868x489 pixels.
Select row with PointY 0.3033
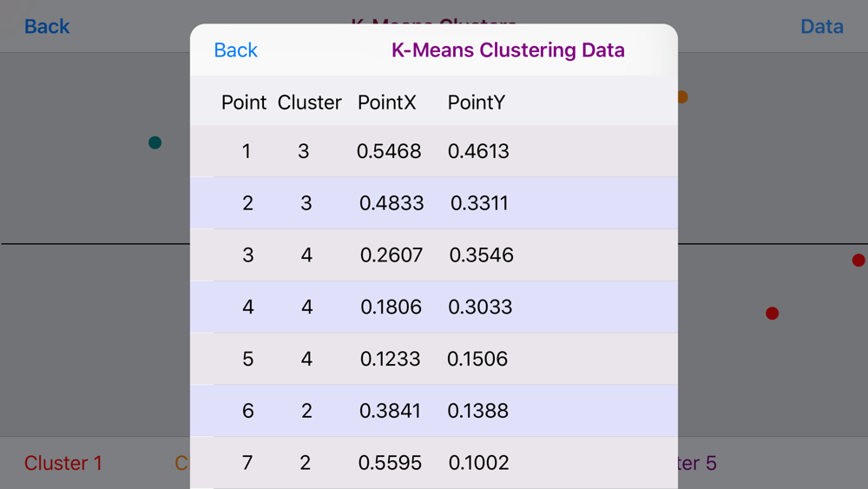pyautogui.click(x=434, y=307)
